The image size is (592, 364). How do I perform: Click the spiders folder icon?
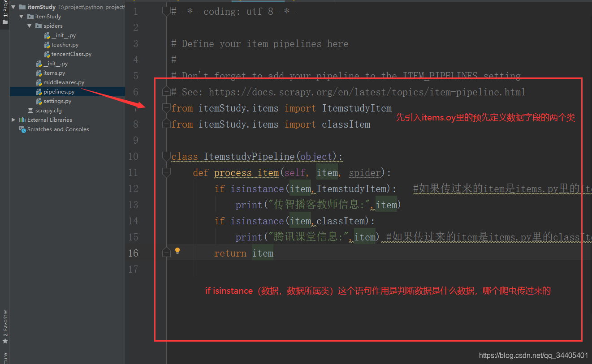39,26
